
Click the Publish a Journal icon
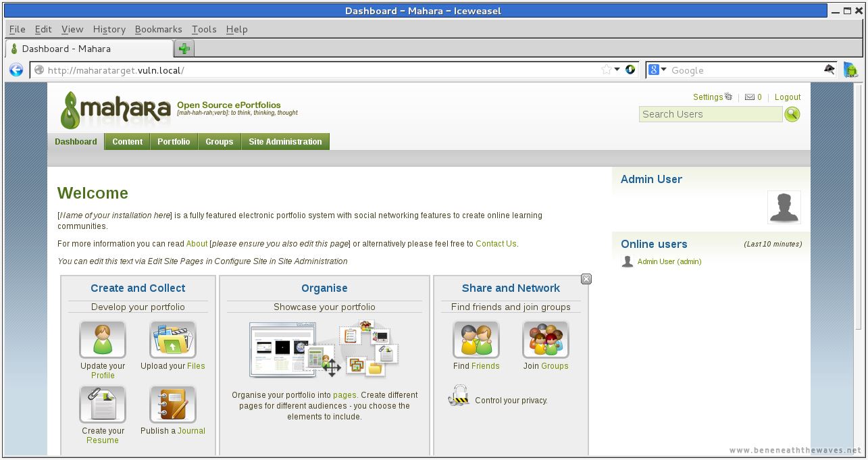(173, 404)
